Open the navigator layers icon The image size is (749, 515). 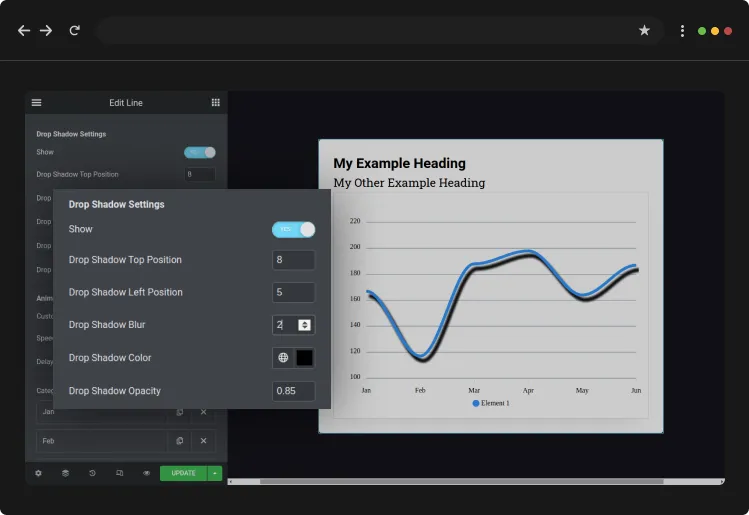tap(65, 473)
